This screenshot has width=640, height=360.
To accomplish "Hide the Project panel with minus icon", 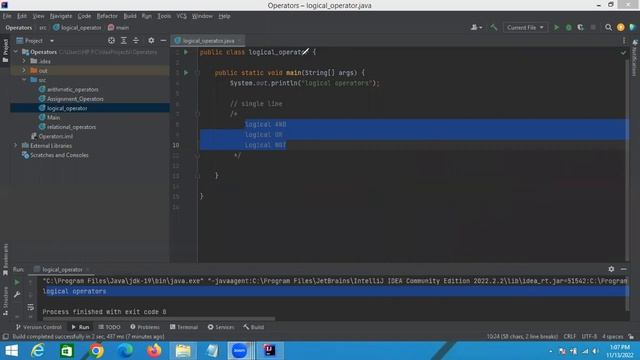I will pyautogui.click(x=163, y=40).
